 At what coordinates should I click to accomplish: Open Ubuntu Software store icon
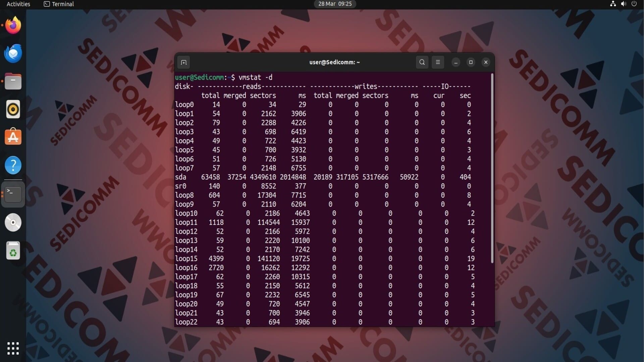point(13,137)
